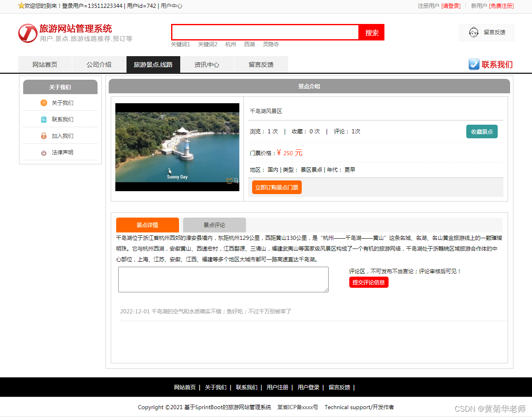Open the 留言反馈 navigation tab
The width and height of the screenshot is (532, 417).
(261, 64)
